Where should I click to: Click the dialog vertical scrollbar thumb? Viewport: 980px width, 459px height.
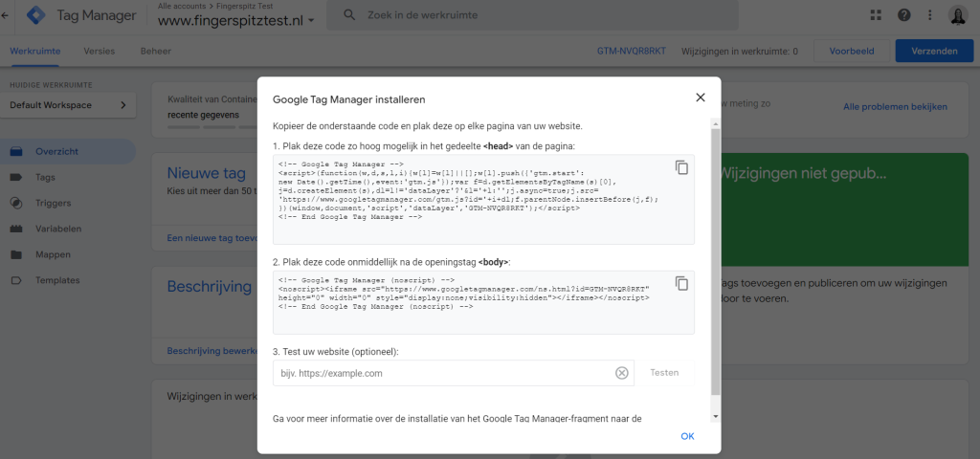click(715, 262)
